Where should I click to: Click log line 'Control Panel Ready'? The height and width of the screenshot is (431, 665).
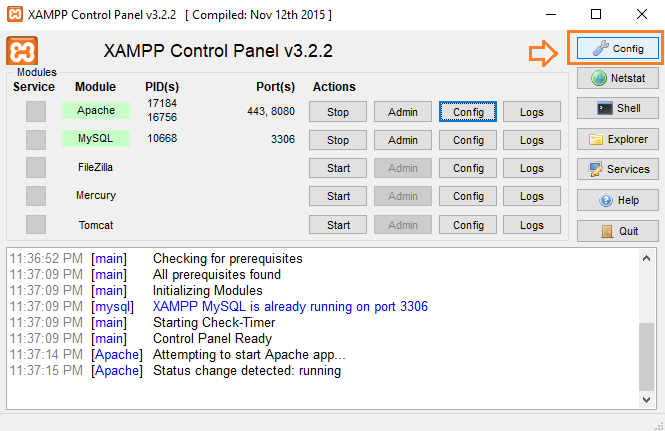tap(212, 339)
